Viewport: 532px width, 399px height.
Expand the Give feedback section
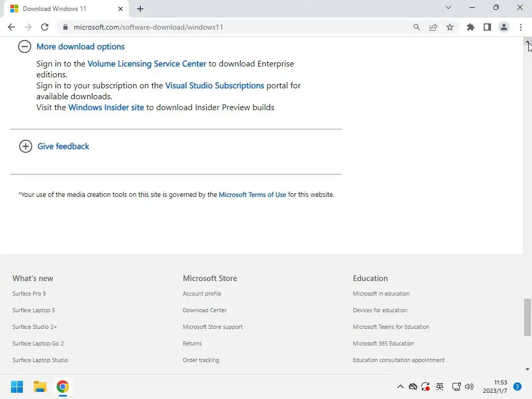click(x=25, y=146)
